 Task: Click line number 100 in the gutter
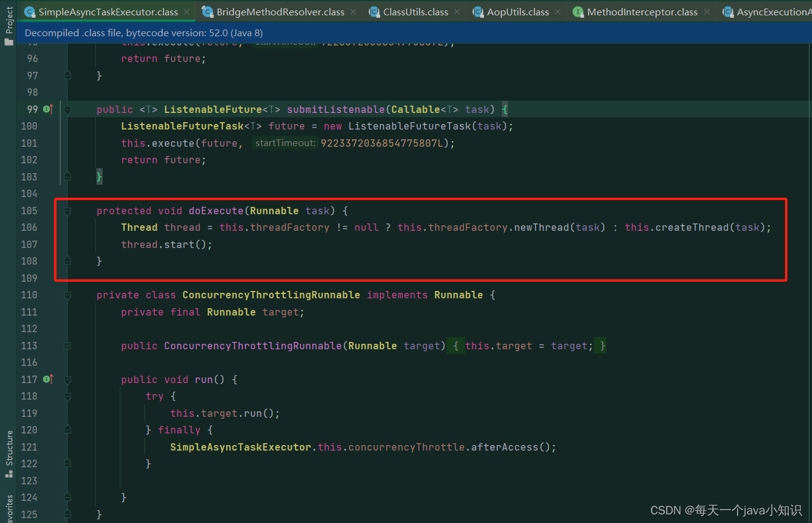point(28,126)
